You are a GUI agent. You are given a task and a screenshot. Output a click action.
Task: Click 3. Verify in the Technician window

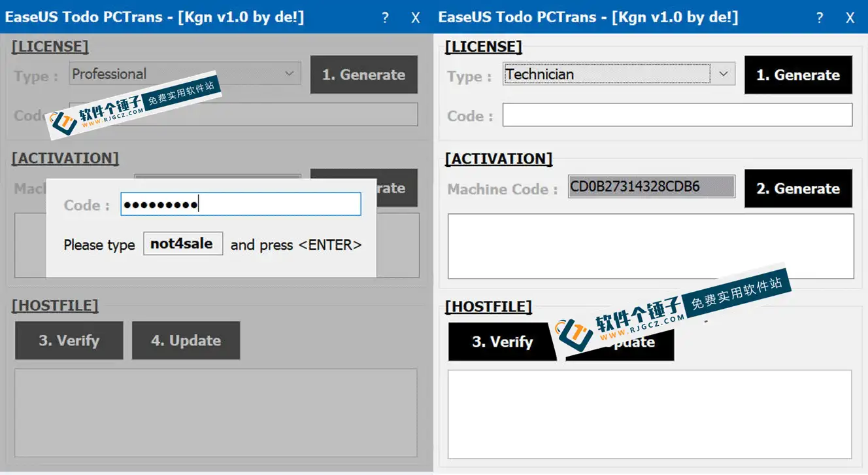pos(502,342)
